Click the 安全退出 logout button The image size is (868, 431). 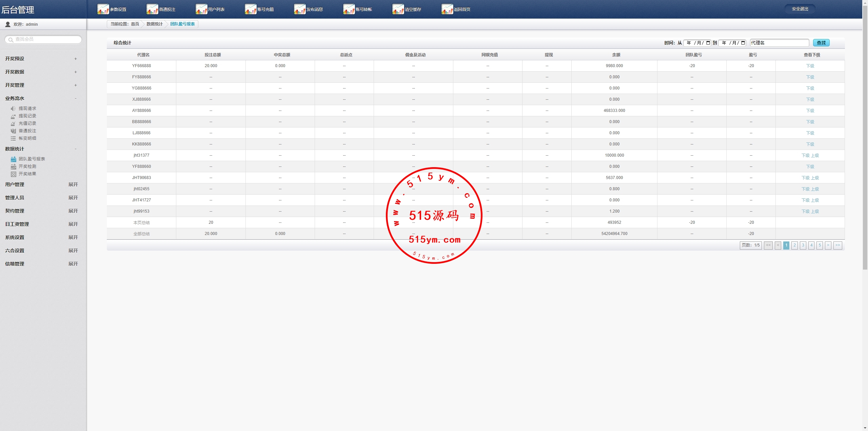tap(800, 9)
